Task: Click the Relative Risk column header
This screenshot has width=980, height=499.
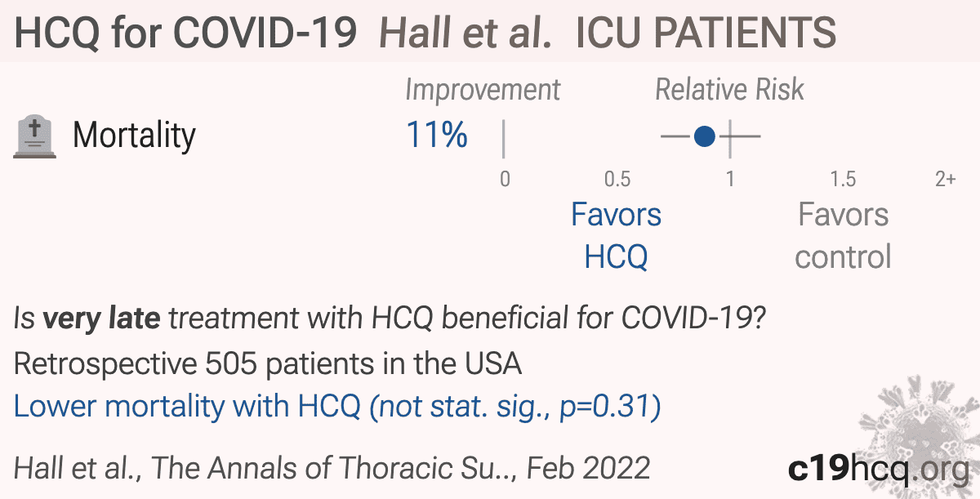Action: click(x=730, y=90)
